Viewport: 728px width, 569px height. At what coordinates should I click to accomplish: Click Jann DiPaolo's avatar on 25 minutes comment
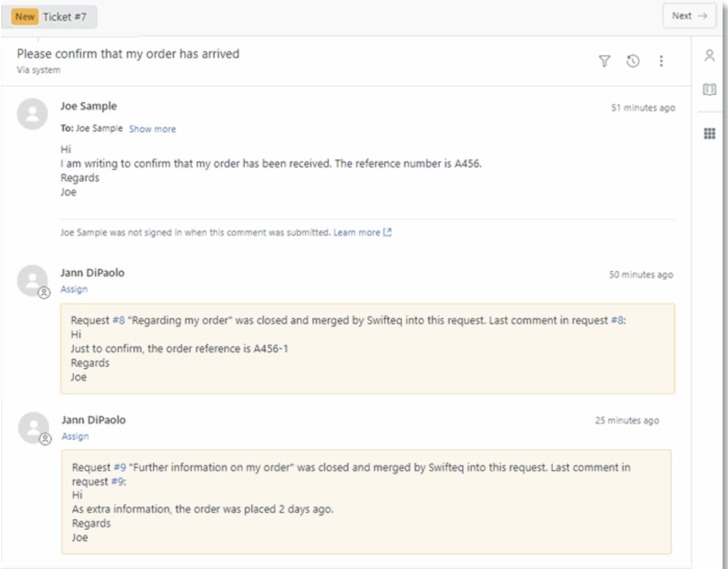34,428
